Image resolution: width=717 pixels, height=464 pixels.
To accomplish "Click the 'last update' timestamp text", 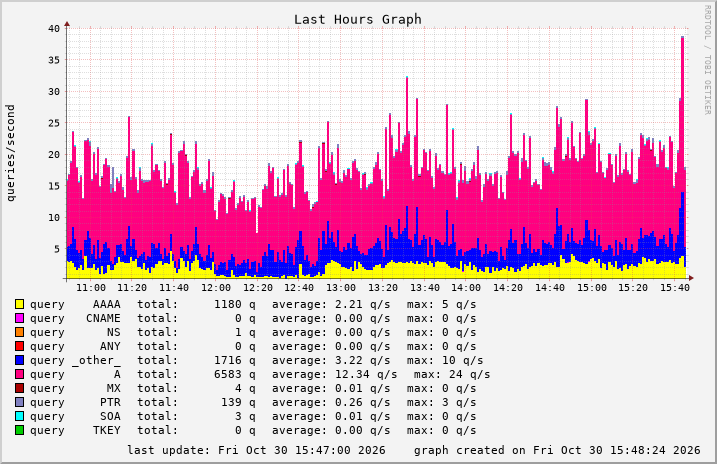I will pyautogui.click(x=257, y=450).
